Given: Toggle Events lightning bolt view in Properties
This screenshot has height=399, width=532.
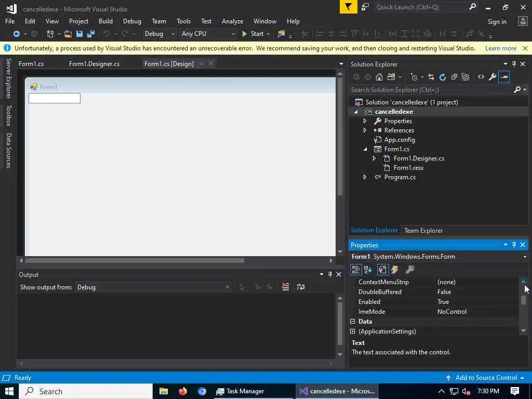Looking at the screenshot, I should 395,270.
